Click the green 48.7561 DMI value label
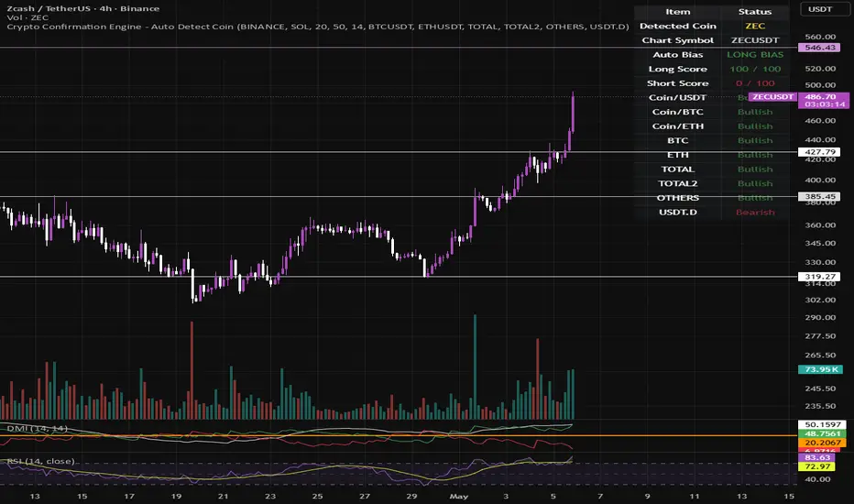 click(x=822, y=433)
